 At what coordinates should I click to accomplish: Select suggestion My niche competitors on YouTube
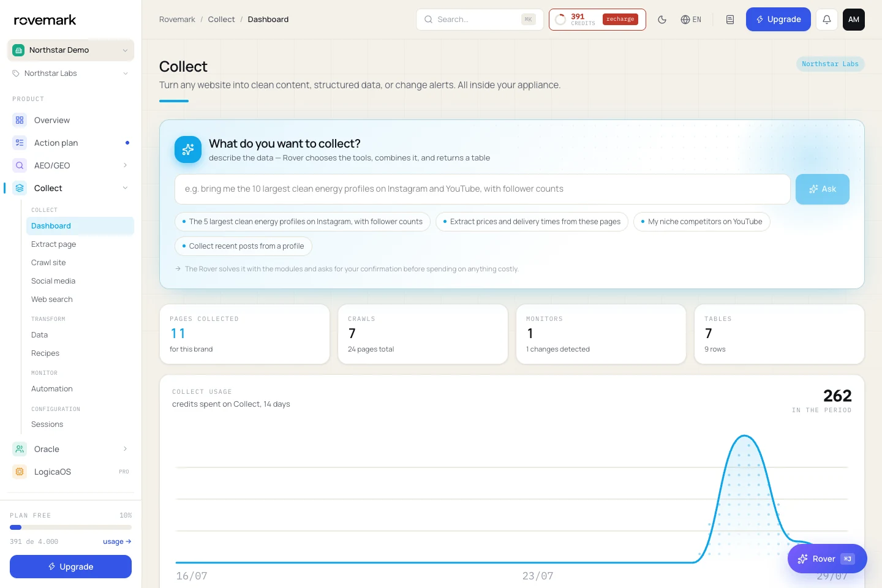tap(702, 222)
